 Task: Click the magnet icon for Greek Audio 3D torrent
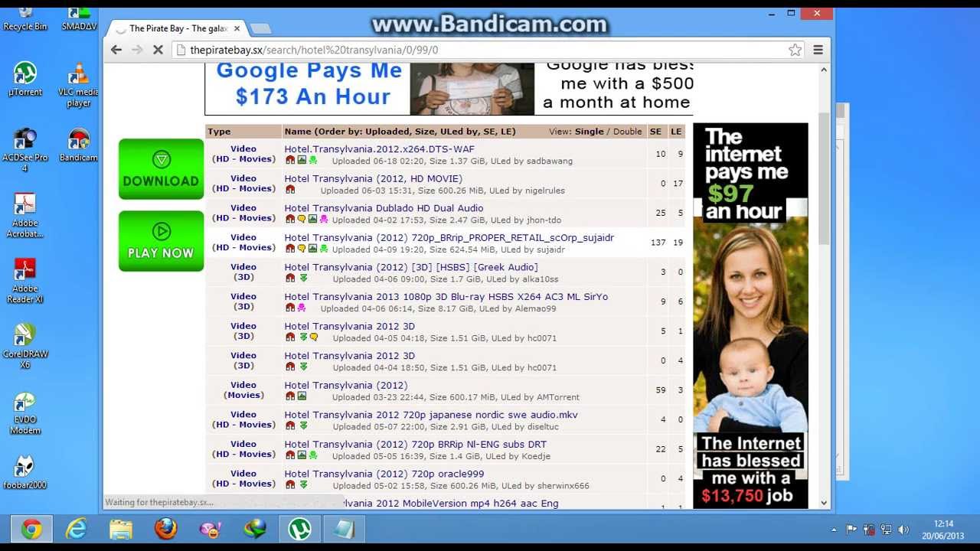290,279
